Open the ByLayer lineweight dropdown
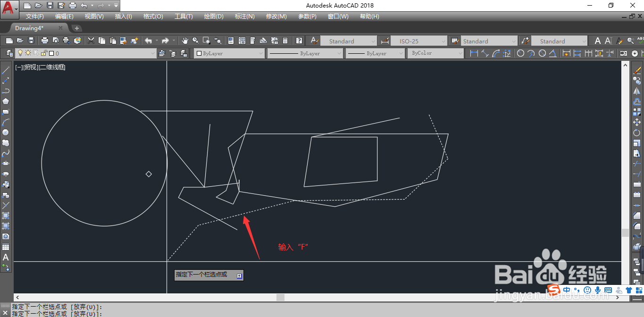Viewport: 644px width, 317px height. pyautogui.click(x=375, y=53)
